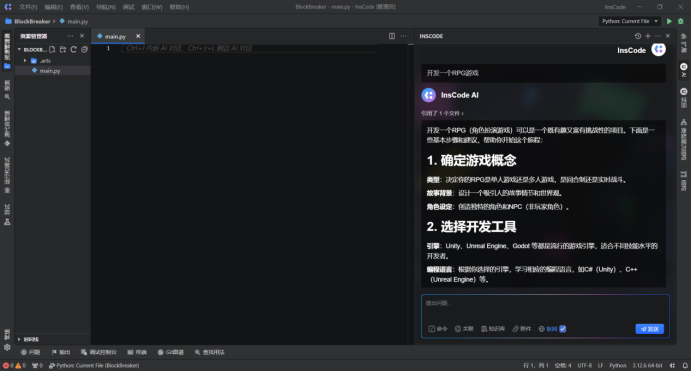This screenshot has height=371, width=692.
Task: Run the current Python file
Action: point(669,21)
